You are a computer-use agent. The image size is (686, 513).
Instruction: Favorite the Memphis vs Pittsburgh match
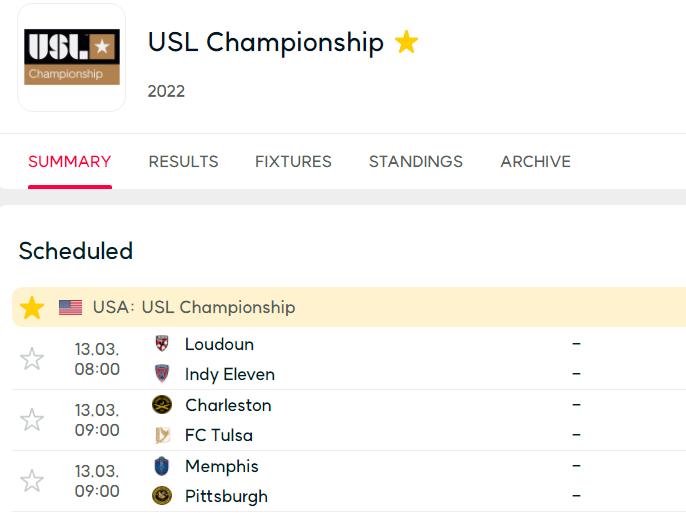[32, 481]
